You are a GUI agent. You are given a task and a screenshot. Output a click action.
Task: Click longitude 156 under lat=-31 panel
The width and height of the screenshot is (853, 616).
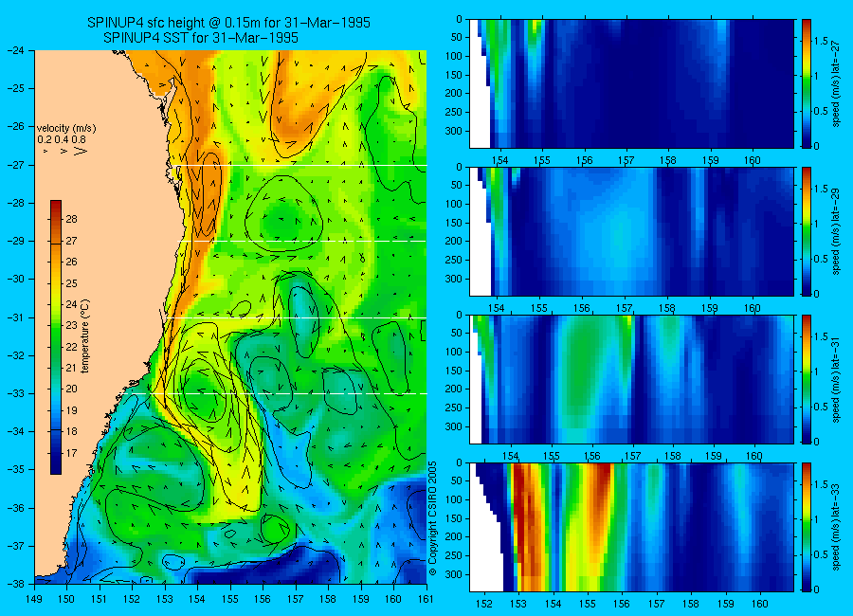click(591, 456)
